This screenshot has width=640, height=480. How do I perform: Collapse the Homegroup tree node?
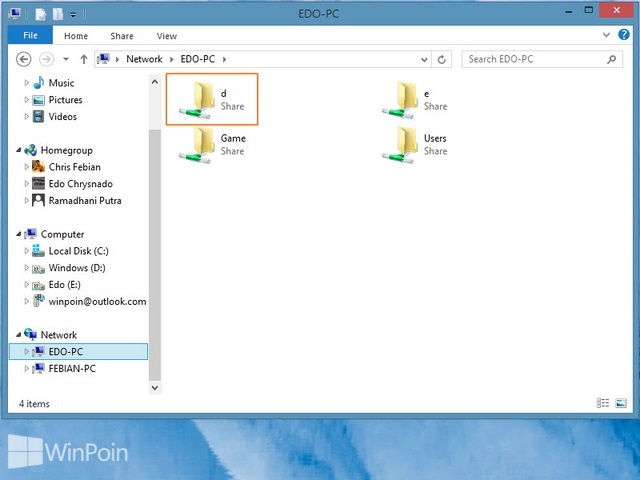coord(18,150)
